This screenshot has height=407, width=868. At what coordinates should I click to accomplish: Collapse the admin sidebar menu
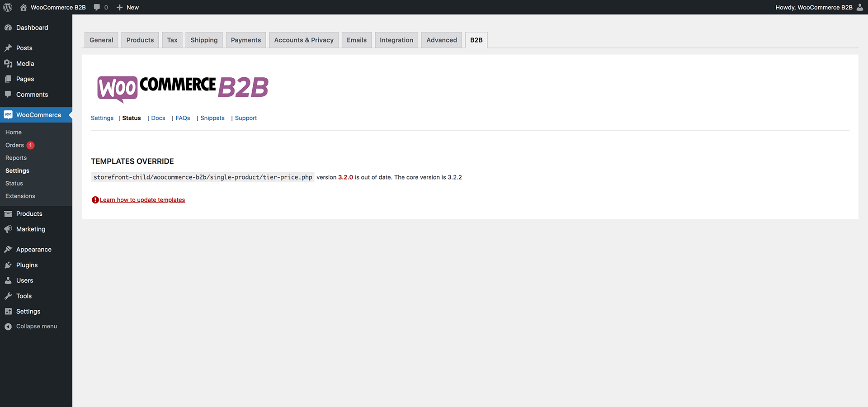(x=31, y=327)
